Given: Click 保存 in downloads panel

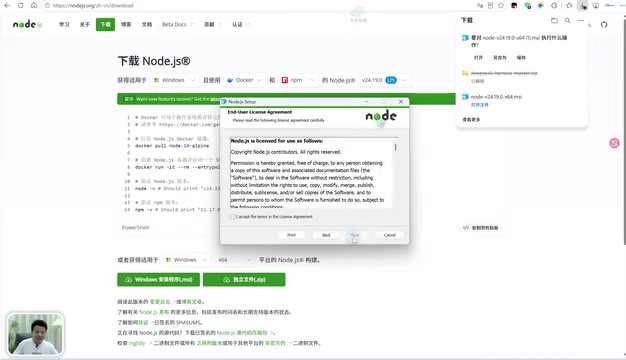Looking at the screenshot, I should point(521,58).
